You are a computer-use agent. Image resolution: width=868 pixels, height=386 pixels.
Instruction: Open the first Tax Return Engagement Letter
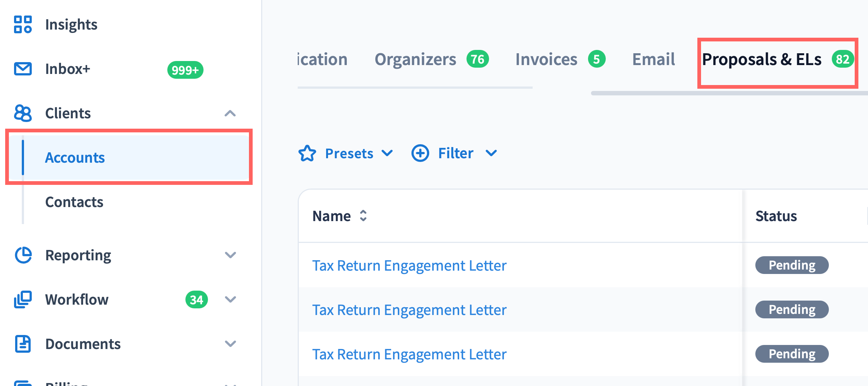click(409, 265)
